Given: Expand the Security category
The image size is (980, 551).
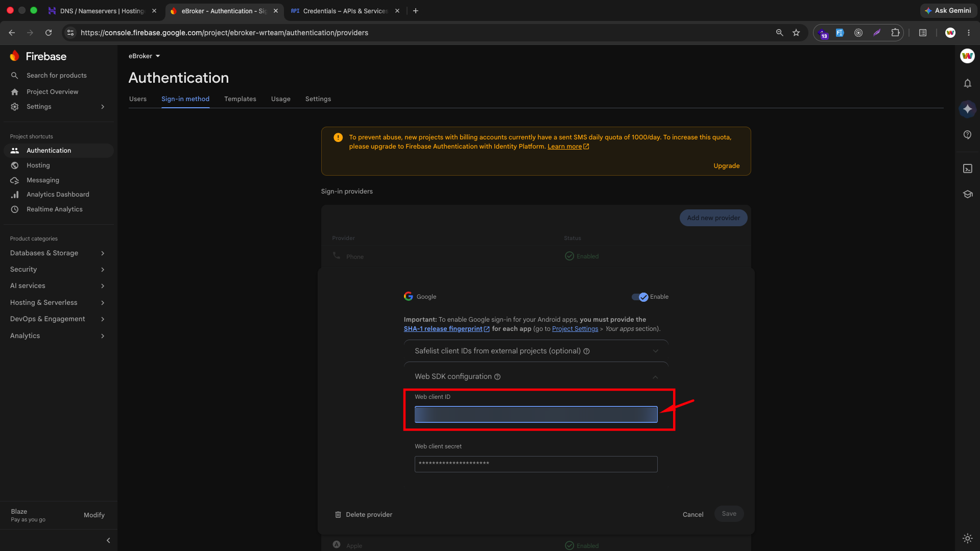Looking at the screenshot, I should (x=57, y=270).
